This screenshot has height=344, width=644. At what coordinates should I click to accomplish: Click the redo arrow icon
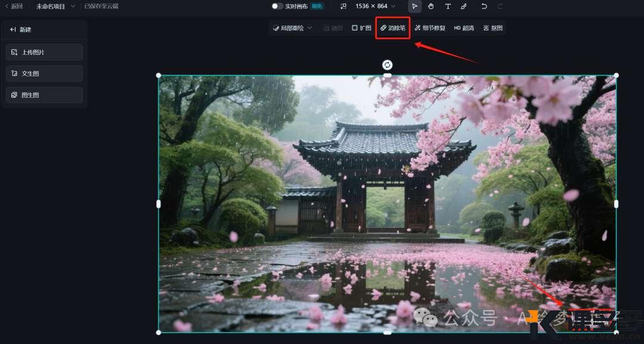[500, 7]
